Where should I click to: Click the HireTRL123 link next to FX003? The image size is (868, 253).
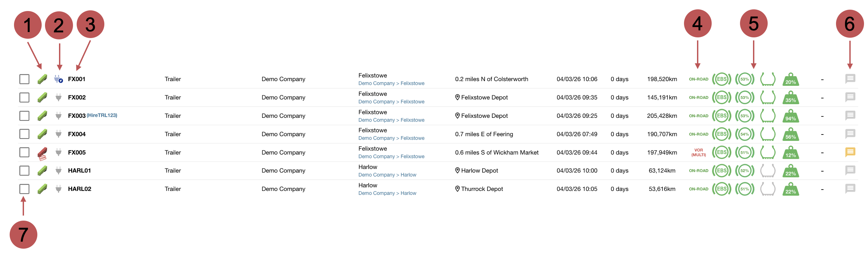pos(102,115)
